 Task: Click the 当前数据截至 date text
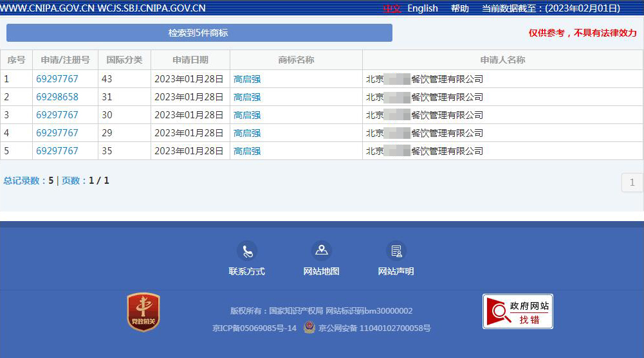551,8
